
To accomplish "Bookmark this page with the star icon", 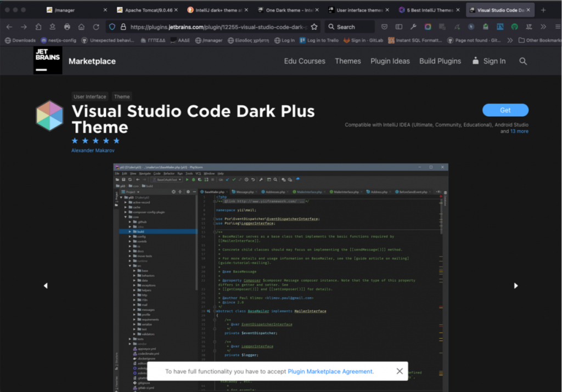I will 314,27.
